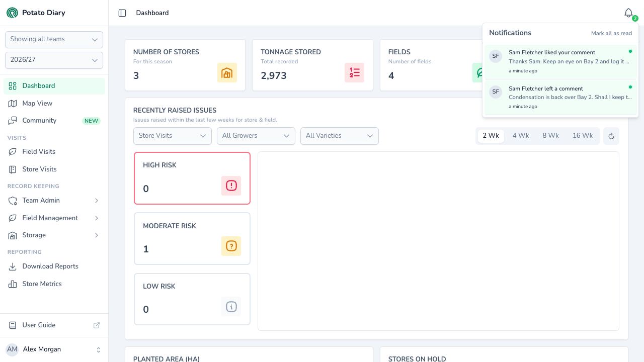Click the Community chat icon
Viewport: 644px width, 362px height.
tap(13, 121)
